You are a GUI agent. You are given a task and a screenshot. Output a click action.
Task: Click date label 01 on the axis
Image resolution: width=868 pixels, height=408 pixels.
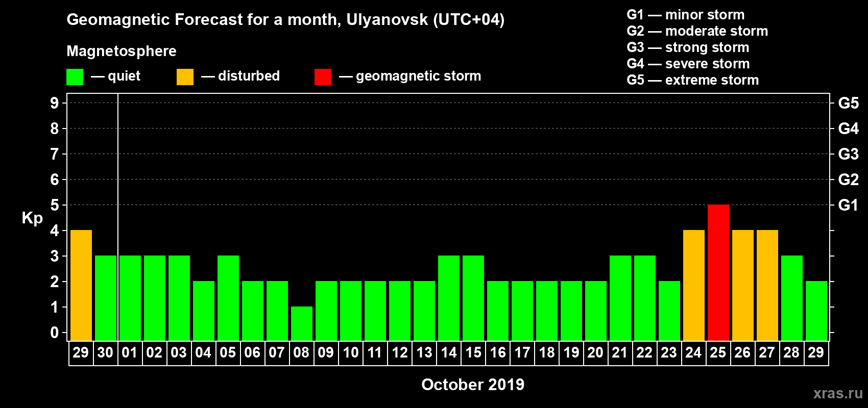point(130,352)
